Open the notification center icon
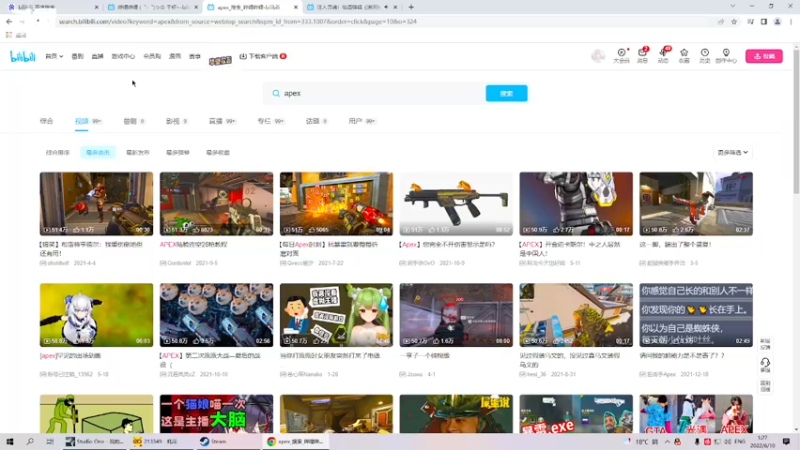Image resolution: width=800 pixels, height=450 pixels. click(x=786, y=441)
